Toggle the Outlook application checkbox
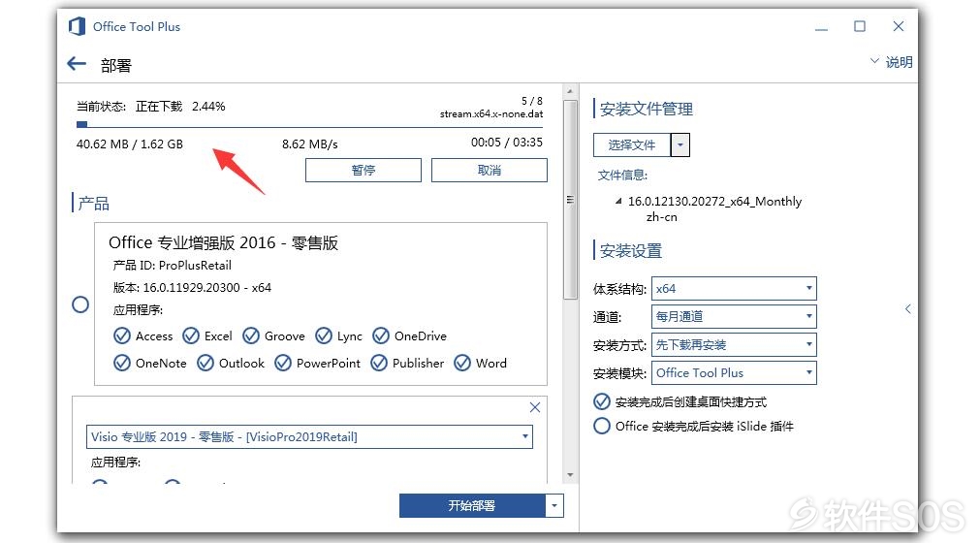Screen dimensions: 980x543 click(x=205, y=363)
